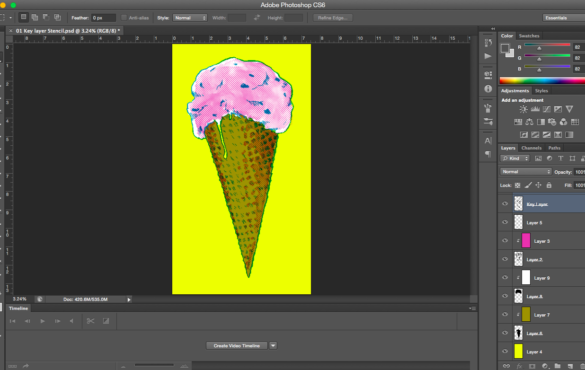This screenshot has width=585, height=370.
Task: Add a Black & White adjustment
Action: coord(541,122)
